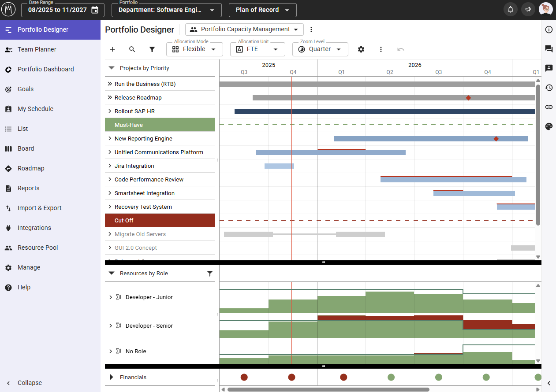This screenshot has height=392, width=556.
Task: Click the Resources by Role filter icon
Action: (210, 274)
